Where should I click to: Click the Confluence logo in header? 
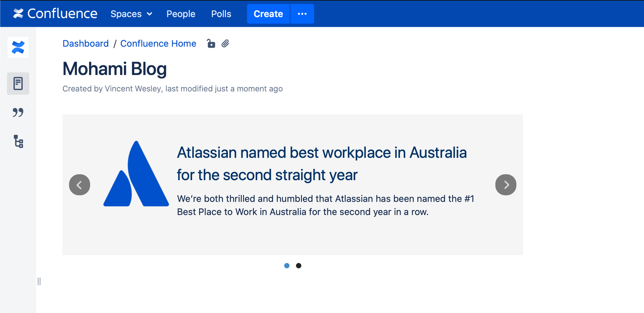pos(55,14)
